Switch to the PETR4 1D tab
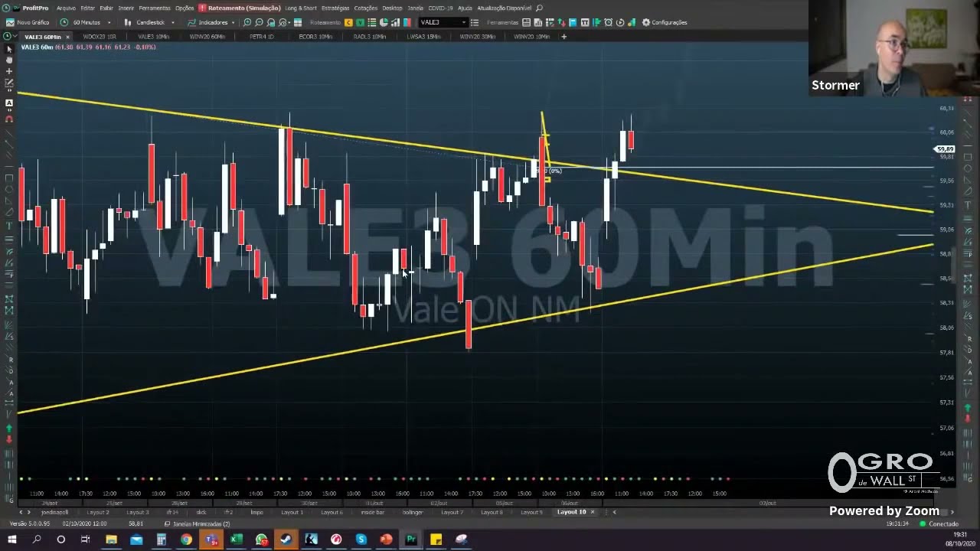This screenshot has width=980, height=551. click(x=261, y=37)
